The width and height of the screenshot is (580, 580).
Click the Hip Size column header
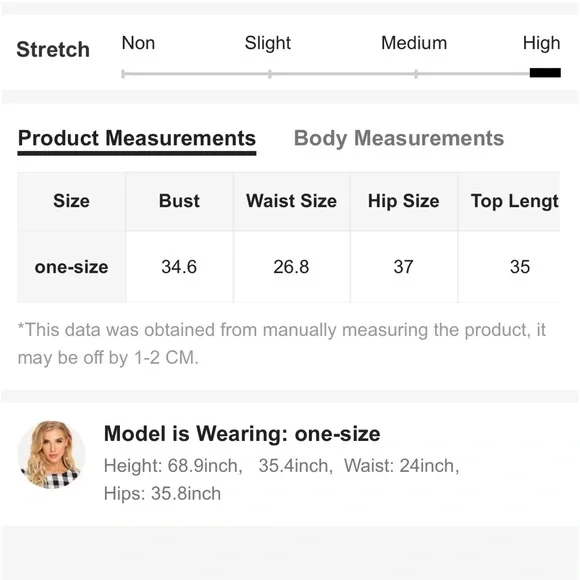[x=404, y=202]
